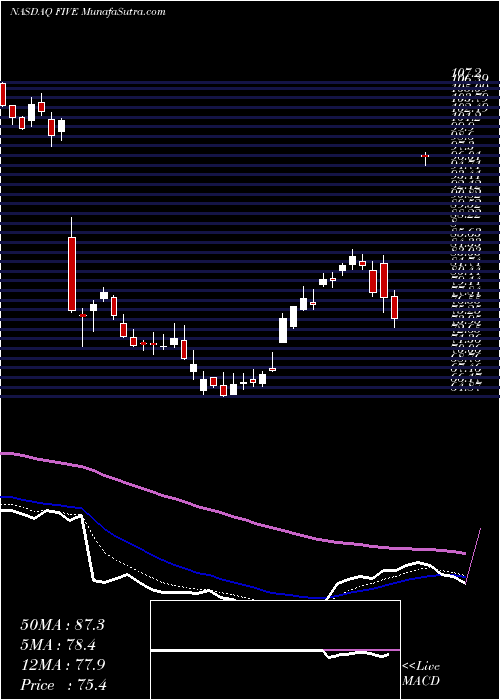
Task: Click the 50MA : 87.3 value
Action: (x=62, y=625)
